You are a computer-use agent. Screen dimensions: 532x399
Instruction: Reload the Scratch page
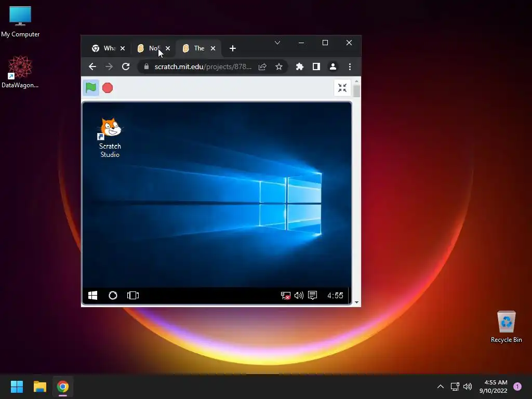pyautogui.click(x=126, y=66)
